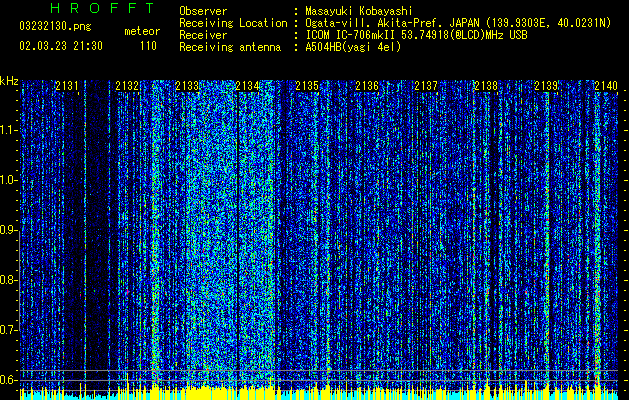Click the observer name Masayuki Kobayashi

click(x=359, y=11)
